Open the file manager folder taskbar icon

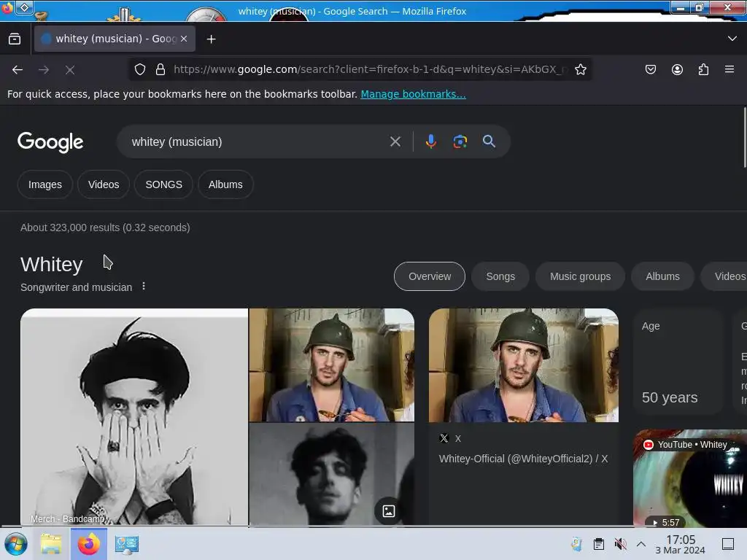tap(51, 544)
